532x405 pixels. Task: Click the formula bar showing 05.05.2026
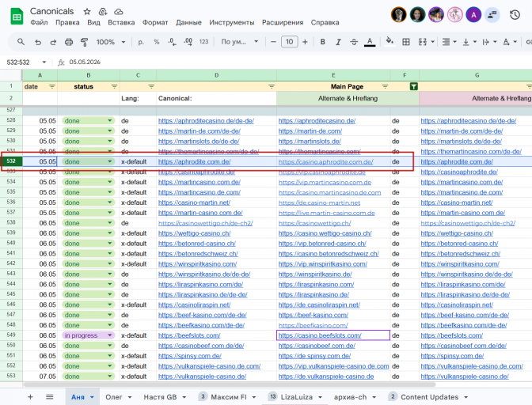tap(85, 62)
